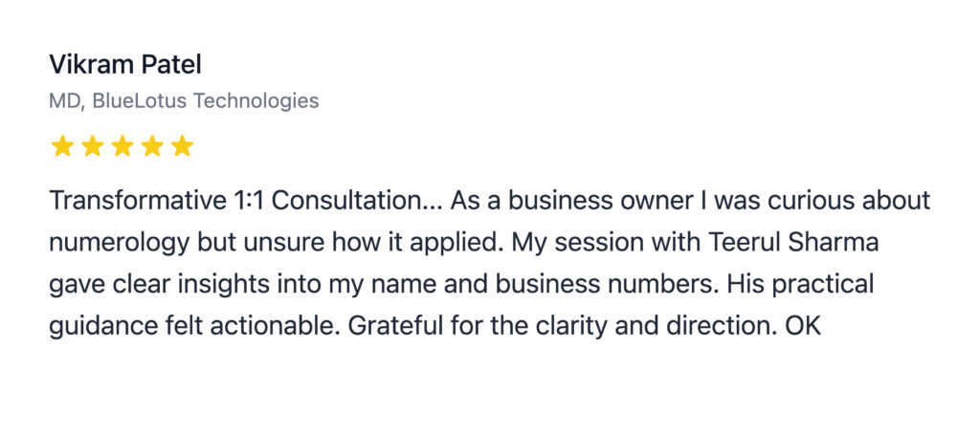Click the surname "Patel" in the heading
Image resolution: width=980 pixels, height=436 pixels.
pyautogui.click(x=170, y=65)
